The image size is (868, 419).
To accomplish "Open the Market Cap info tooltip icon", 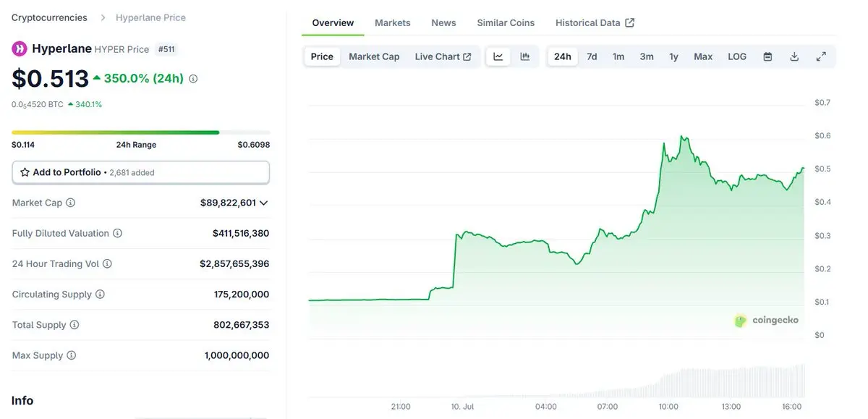I will click(x=70, y=203).
